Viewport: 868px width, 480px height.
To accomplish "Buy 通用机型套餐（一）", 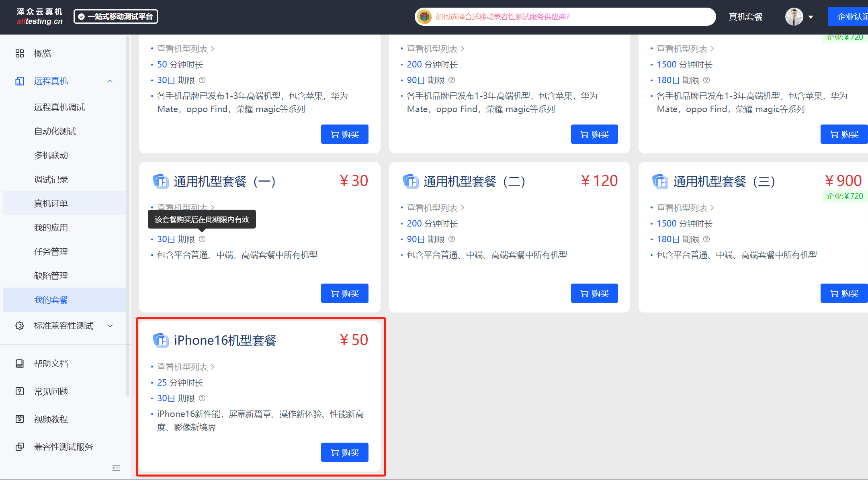I will [345, 293].
